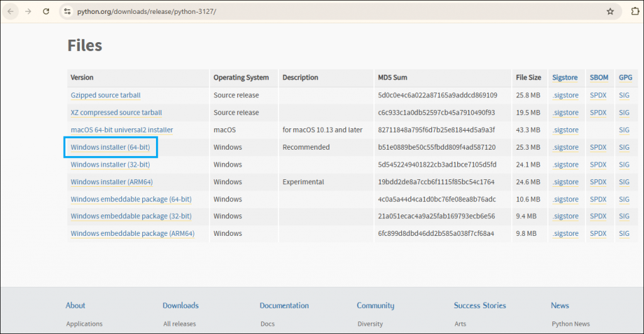644x334 pixels.
Task: Open Documentation section in footer
Action: 284,306
